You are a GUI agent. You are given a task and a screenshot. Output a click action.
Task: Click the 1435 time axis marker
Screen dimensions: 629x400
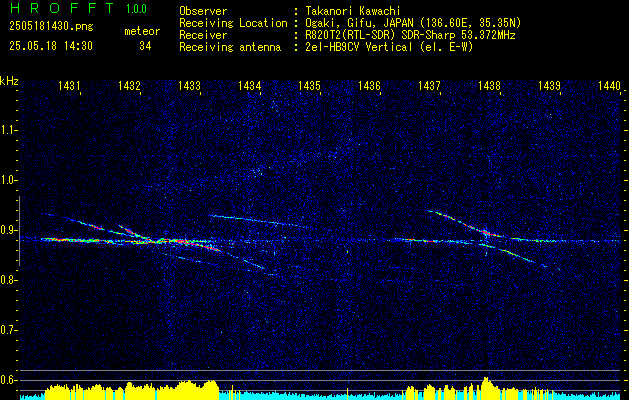[309, 85]
